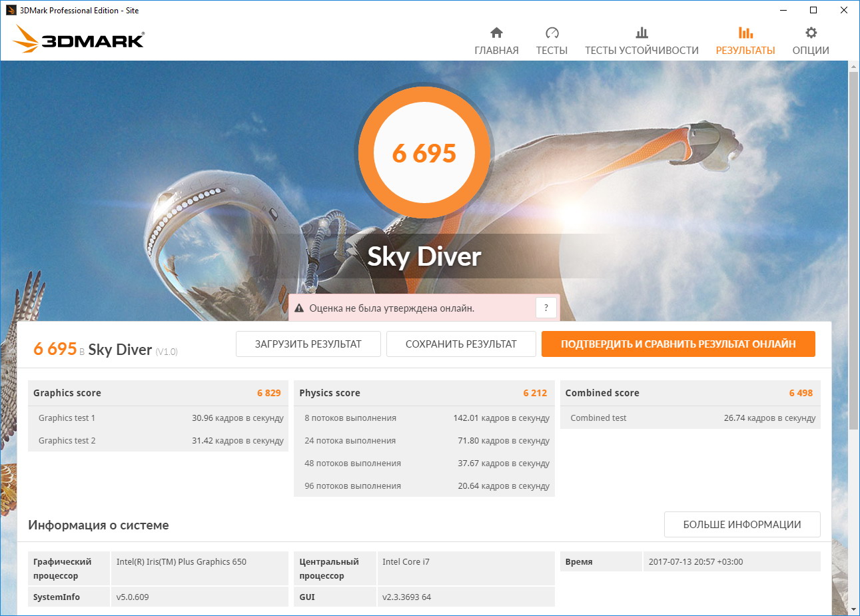Close the 3DMark window

click(844, 10)
